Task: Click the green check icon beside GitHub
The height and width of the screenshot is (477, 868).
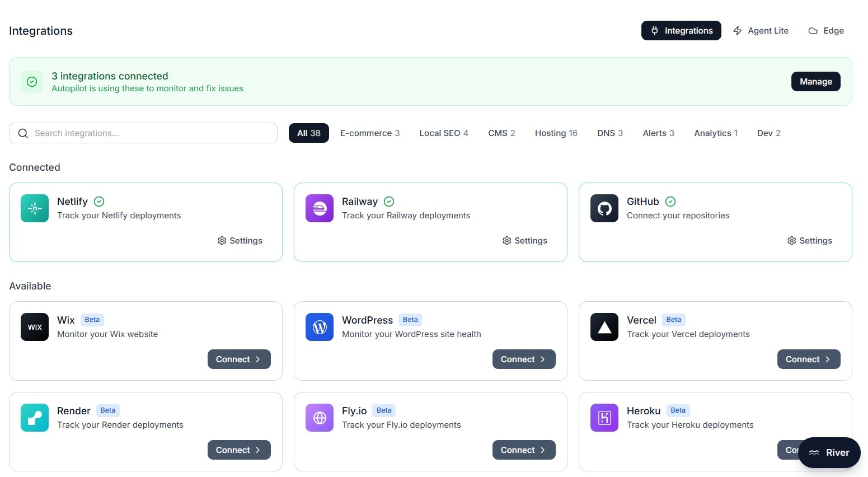Action: coord(670,202)
